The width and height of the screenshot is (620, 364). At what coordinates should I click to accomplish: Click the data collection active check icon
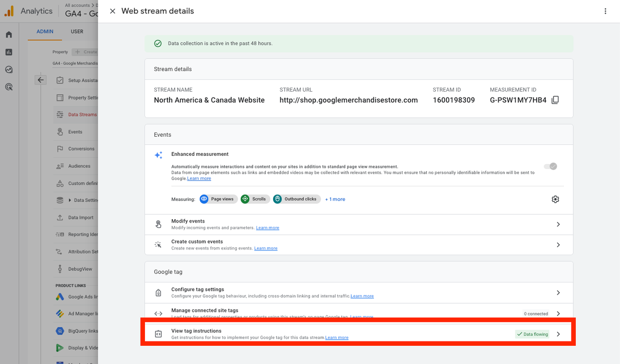158,44
